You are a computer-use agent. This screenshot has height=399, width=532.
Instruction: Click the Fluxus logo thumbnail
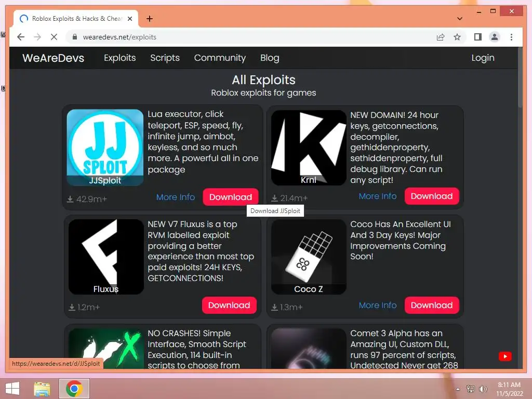[x=106, y=257]
